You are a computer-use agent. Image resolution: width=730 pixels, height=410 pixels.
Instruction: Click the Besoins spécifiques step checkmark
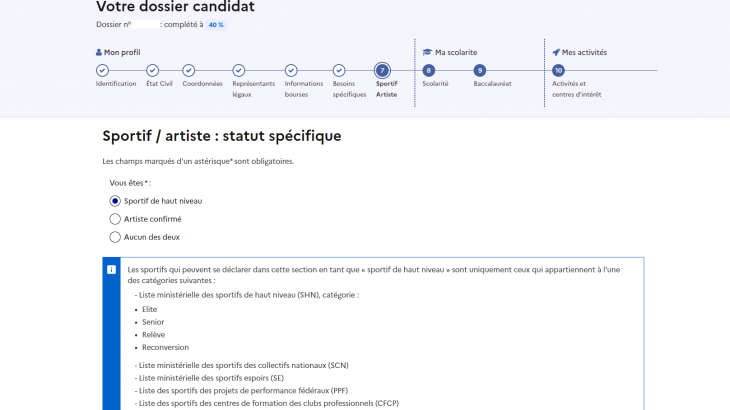(x=339, y=70)
